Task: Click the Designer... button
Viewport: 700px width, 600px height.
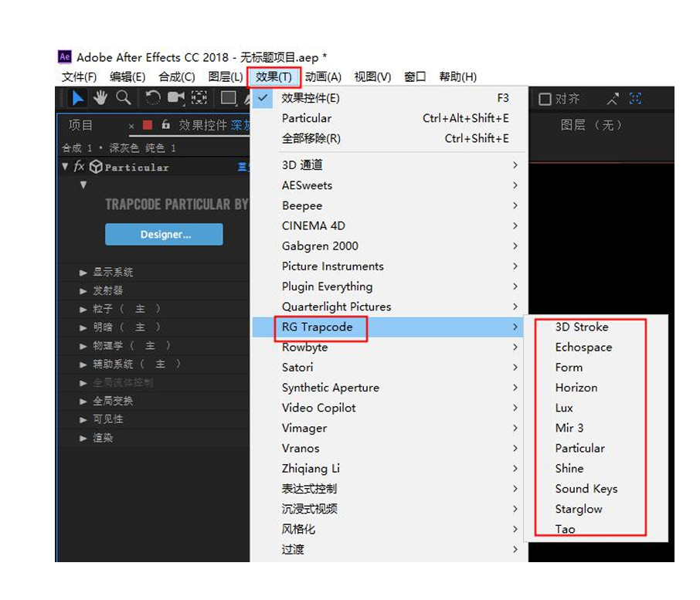Action: click(x=164, y=234)
